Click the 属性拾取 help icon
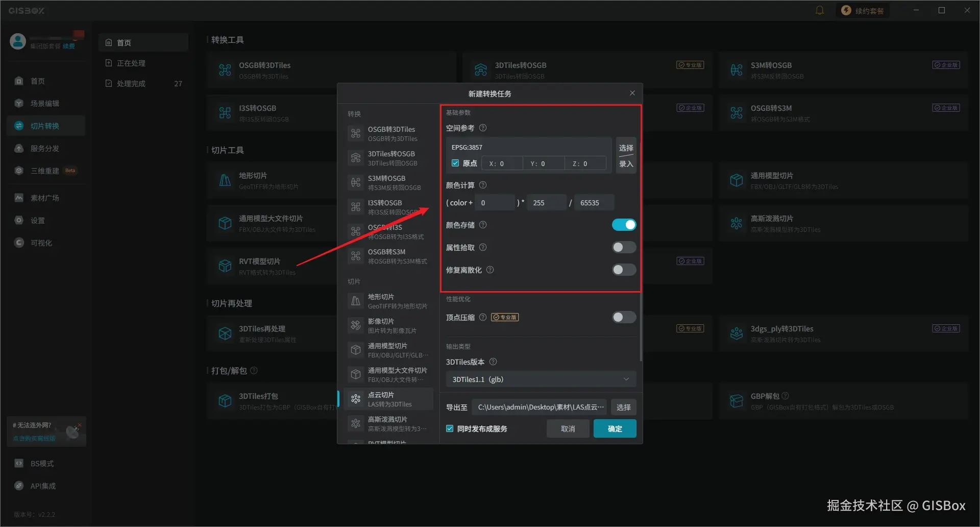Image resolution: width=980 pixels, height=527 pixels. pyautogui.click(x=483, y=247)
